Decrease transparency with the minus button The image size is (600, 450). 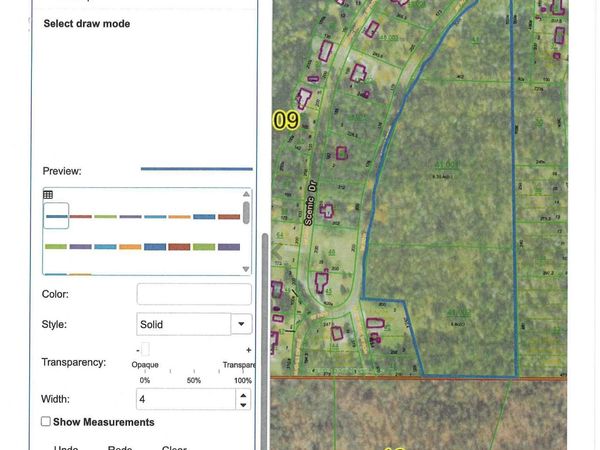point(138,350)
